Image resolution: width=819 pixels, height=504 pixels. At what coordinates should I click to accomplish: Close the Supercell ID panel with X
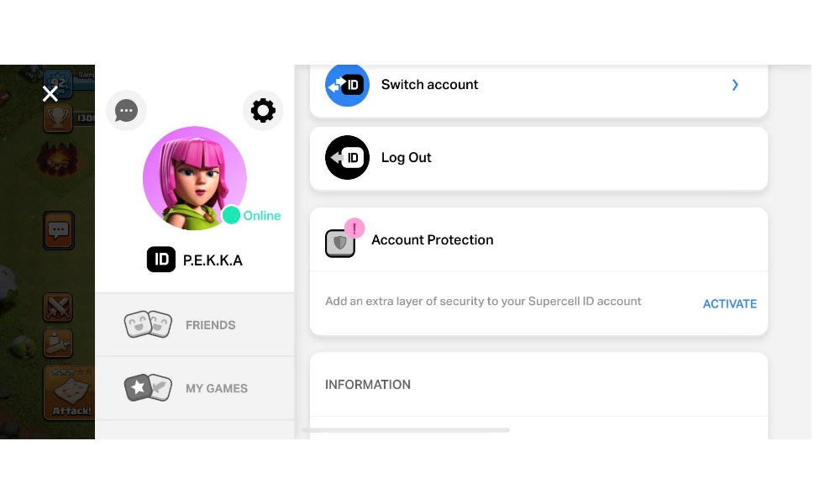click(50, 94)
